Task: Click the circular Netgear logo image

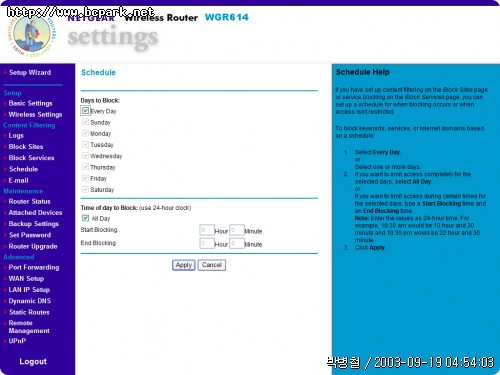Action: click(32, 34)
